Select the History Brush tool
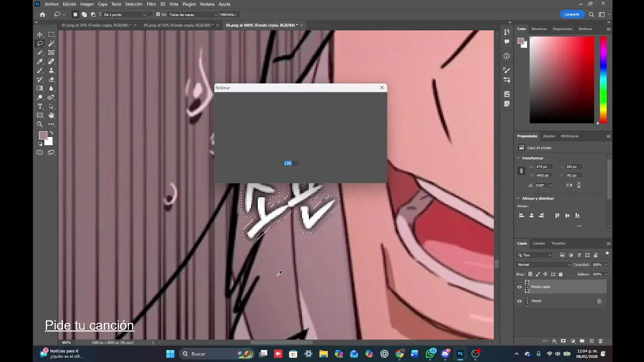 (x=40, y=79)
